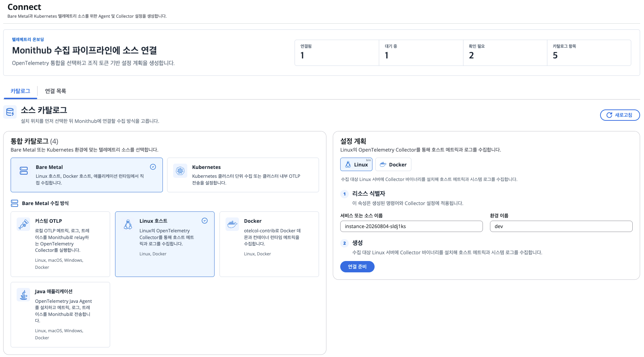
Task: Click the 통합 카탈로그 (4) heading
Action: pyautogui.click(x=34, y=141)
